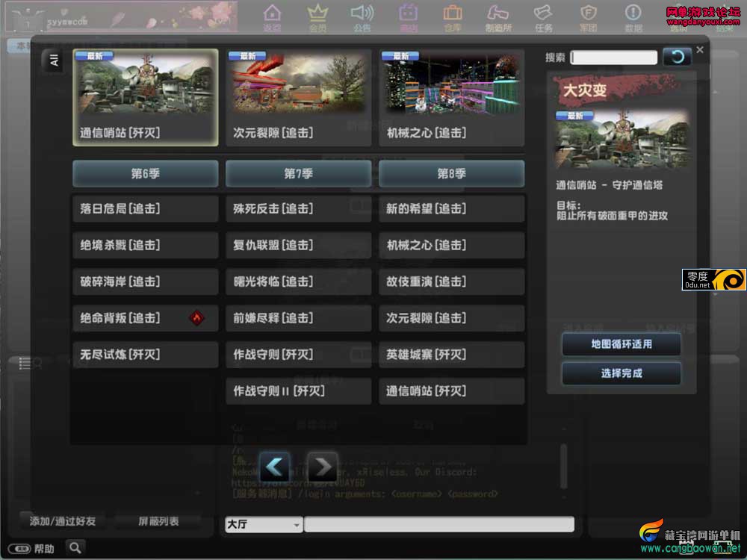Close the map selection dialog

click(x=700, y=49)
